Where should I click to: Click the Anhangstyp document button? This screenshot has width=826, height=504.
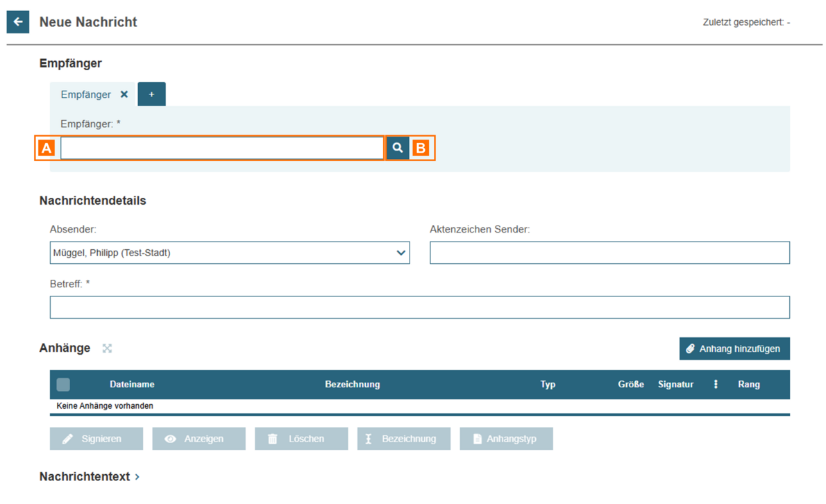click(x=506, y=439)
